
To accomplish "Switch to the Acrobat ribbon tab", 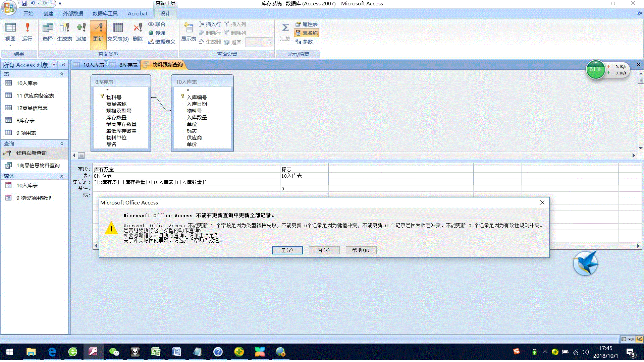I will (x=138, y=13).
